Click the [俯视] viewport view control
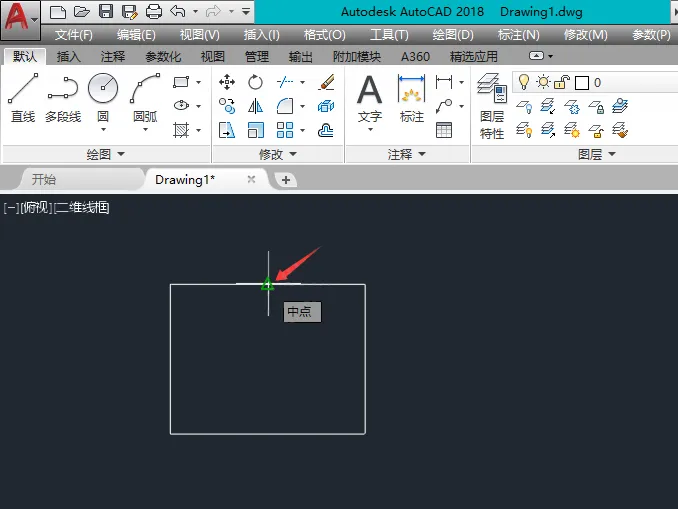Screen dimensions: 678x509 pos(36,208)
